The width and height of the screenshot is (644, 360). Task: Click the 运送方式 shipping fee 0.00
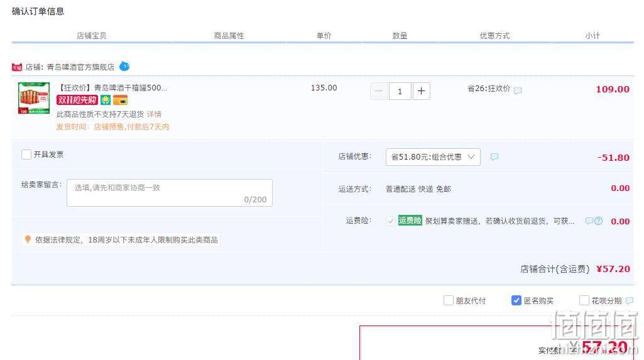click(620, 188)
